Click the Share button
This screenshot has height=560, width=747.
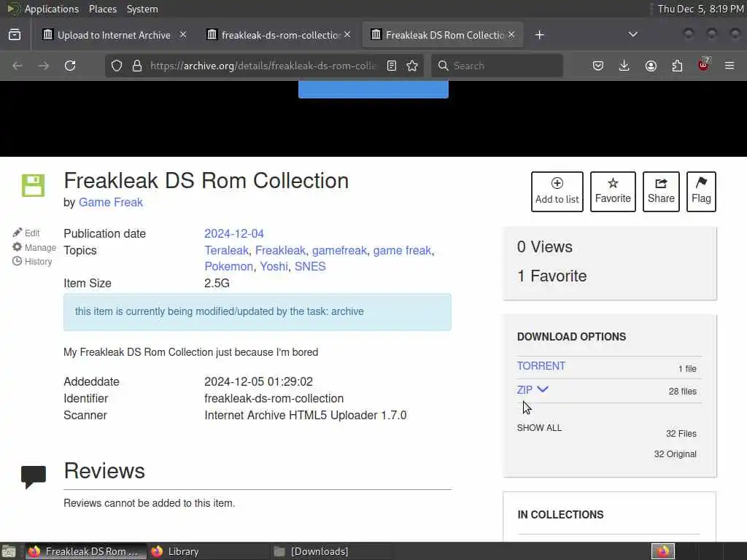661,192
